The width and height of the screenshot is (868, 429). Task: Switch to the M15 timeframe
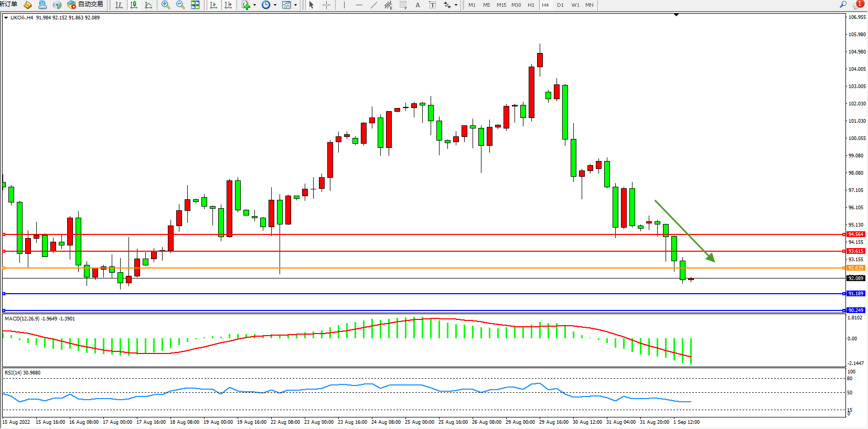[501, 5]
